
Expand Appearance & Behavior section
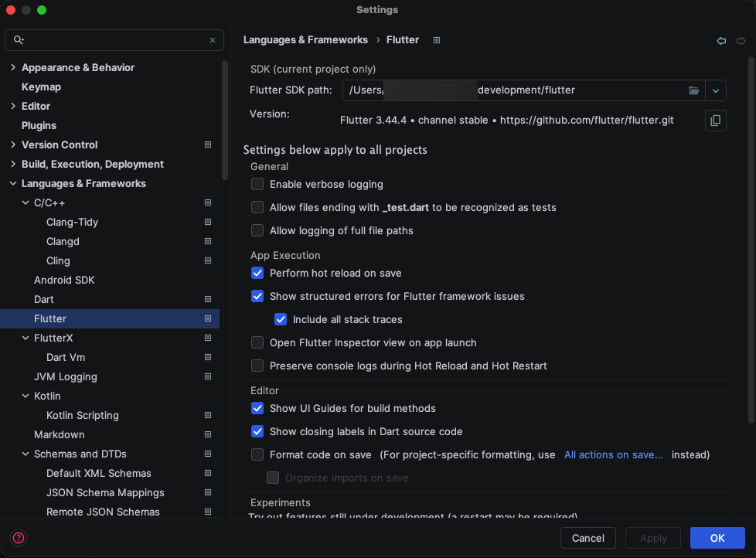[13, 67]
